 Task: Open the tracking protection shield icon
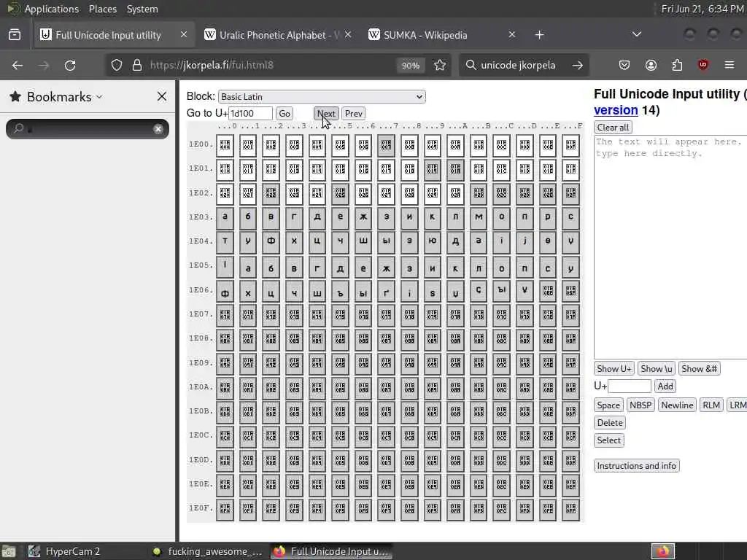click(117, 65)
